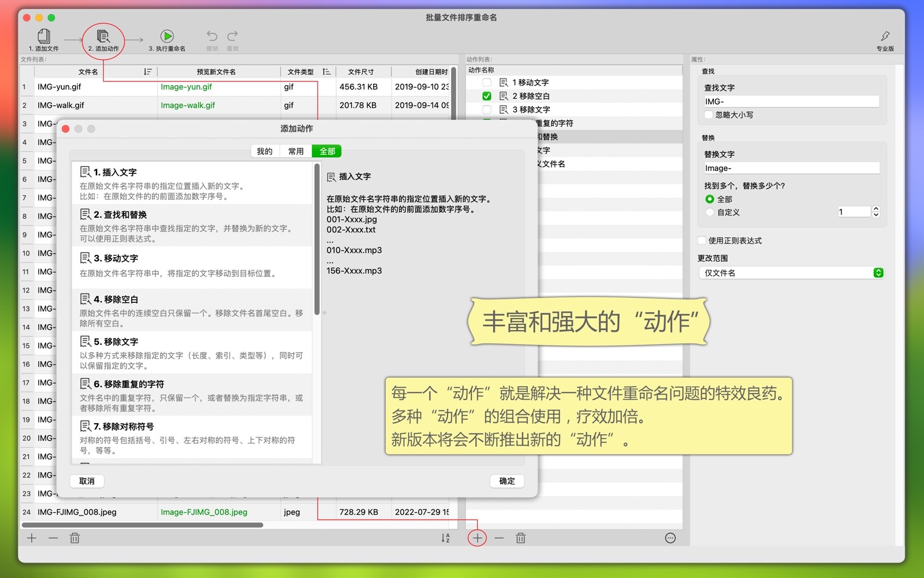The height and width of the screenshot is (578, 924).
Task: Click trash icon below the file list
Action: point(74,538)
